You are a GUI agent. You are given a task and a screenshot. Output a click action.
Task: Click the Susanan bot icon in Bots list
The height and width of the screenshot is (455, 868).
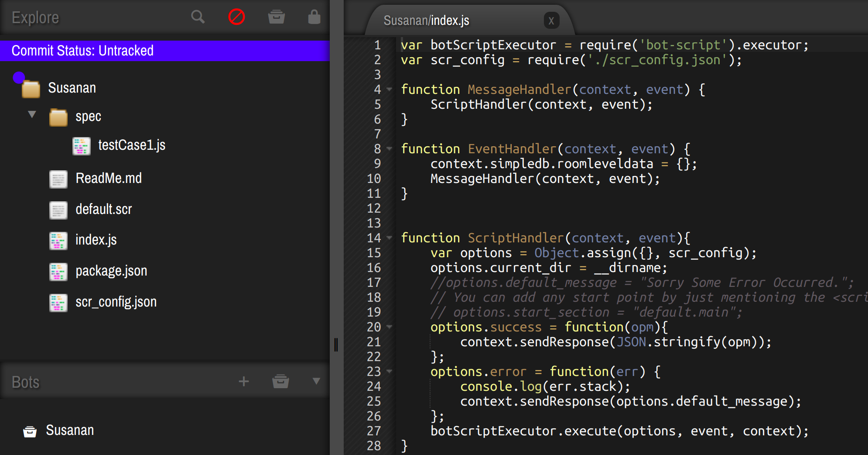pos(30,431)
